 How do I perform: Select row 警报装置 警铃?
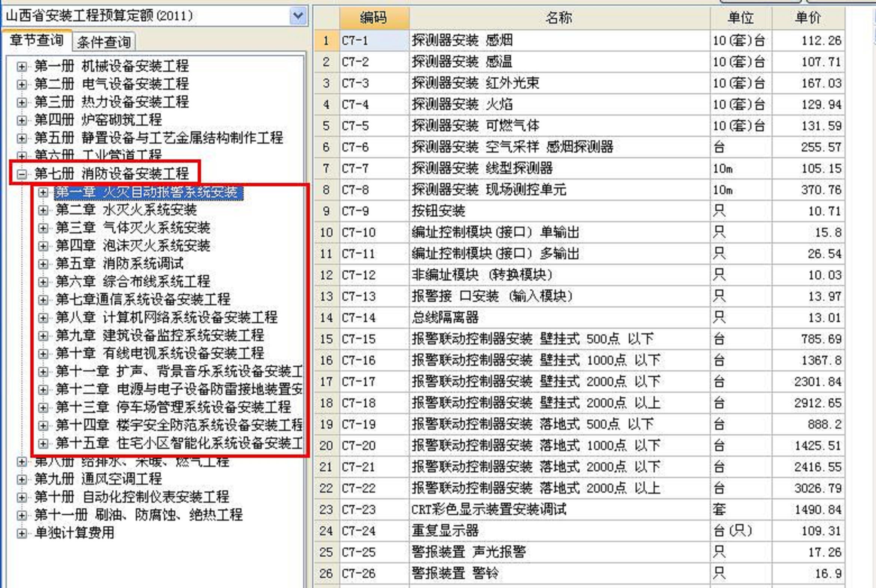point(580,574)
